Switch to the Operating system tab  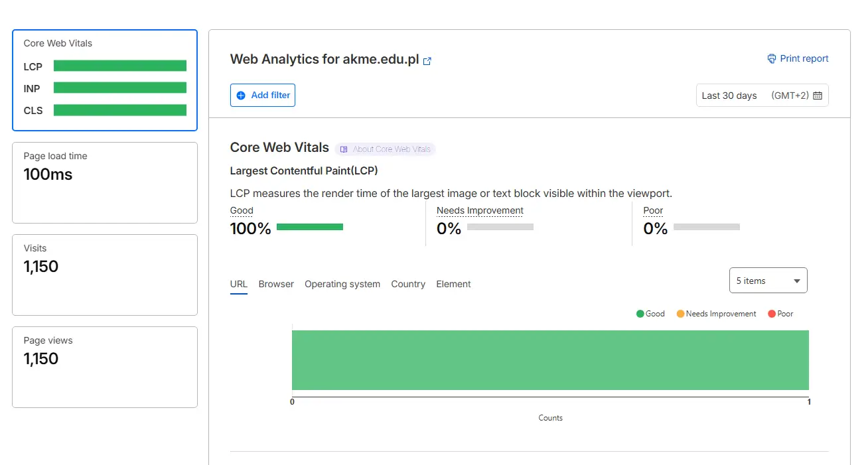342,284
